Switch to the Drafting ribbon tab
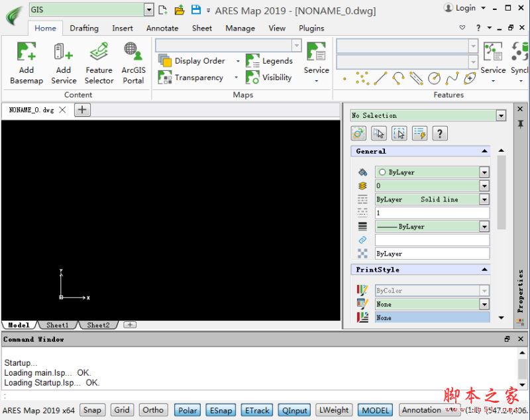 click(x=84, y=28)
